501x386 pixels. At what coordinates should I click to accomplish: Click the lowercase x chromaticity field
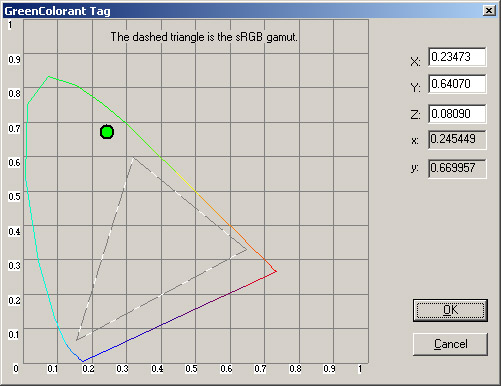point(457,139)
